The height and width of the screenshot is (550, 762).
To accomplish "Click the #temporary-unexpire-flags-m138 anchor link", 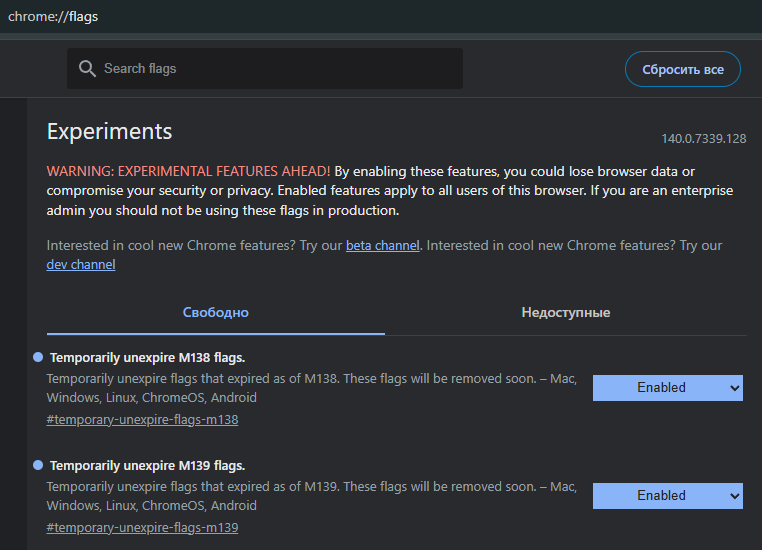I will pyautogui.click(x=142, y=419).
